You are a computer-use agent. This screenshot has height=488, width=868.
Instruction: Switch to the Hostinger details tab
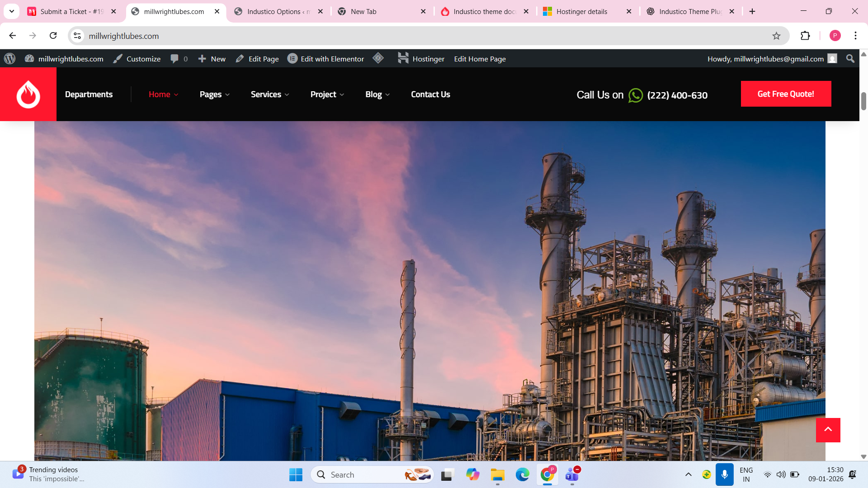coord(581,12)
